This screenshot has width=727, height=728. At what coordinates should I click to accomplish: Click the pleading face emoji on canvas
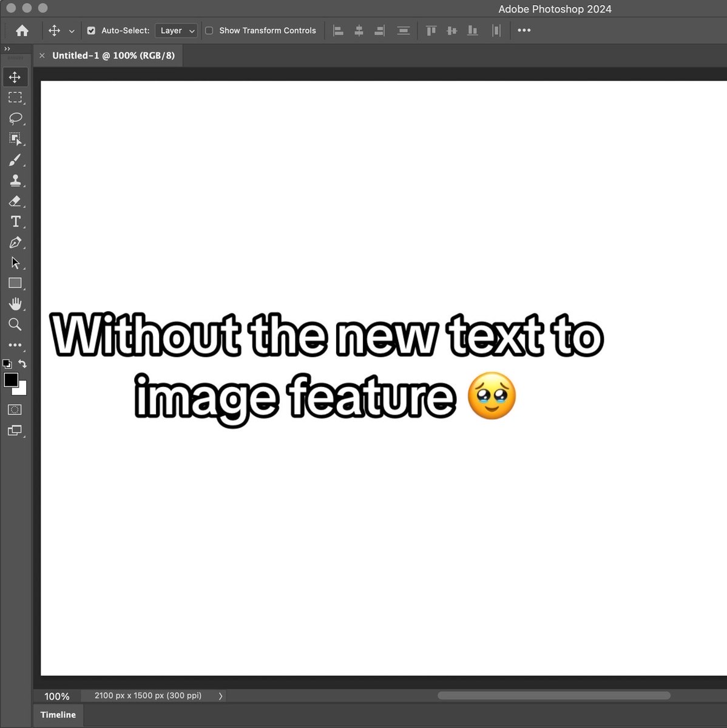(x=492, y=396)
